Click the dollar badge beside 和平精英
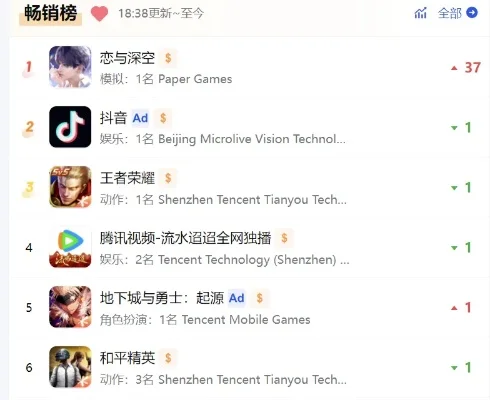Viewport: 490px width, 400px height. tap(168, 358)
